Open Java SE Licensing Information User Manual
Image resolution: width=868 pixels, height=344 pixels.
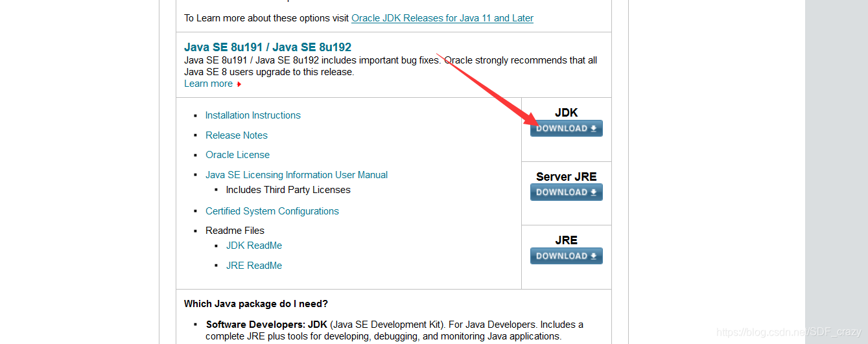click(x=296, y=175)
